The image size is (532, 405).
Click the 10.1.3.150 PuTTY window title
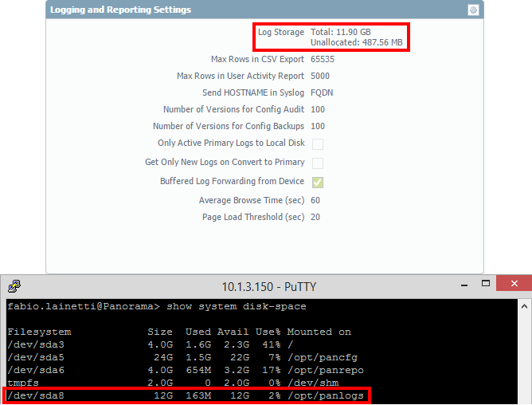click(264, 286)
